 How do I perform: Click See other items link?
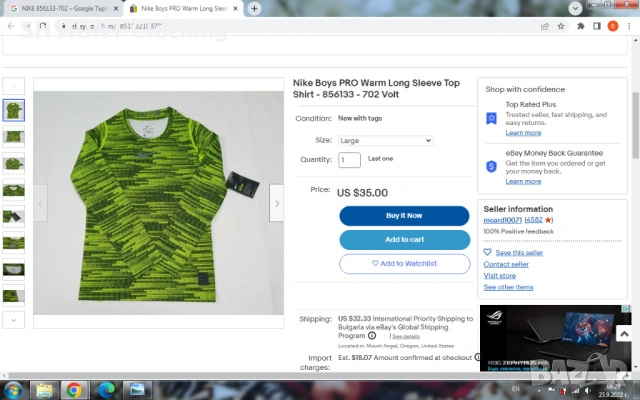point(508,287)
